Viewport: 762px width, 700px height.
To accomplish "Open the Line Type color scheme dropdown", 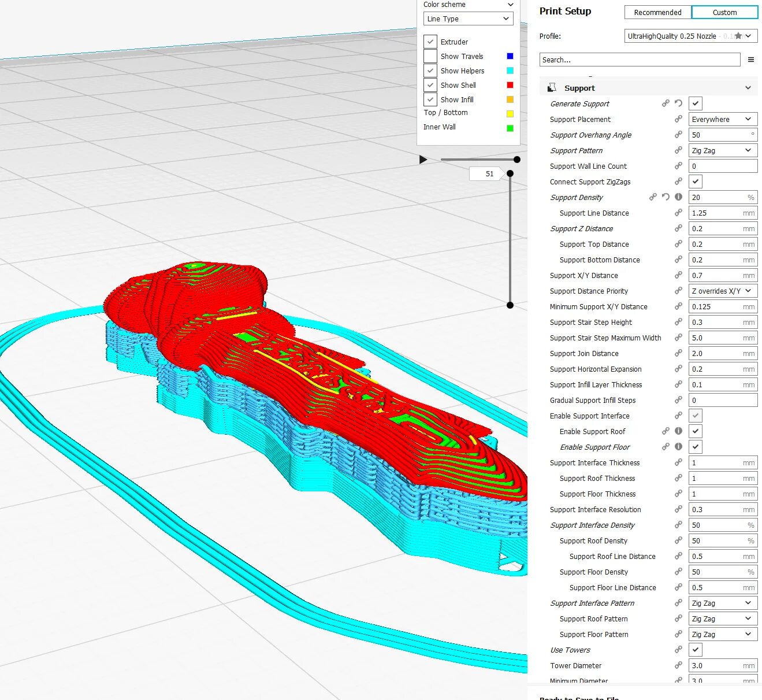I will pyautogui.click(x=468, y=18).
